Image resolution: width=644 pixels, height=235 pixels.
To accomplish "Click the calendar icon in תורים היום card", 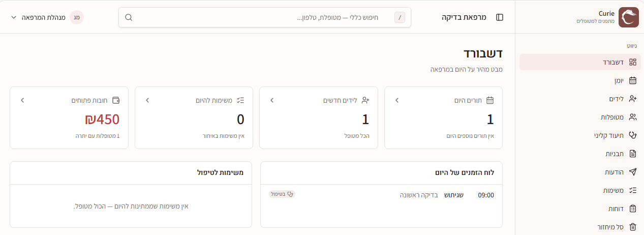I will (490, 100).
